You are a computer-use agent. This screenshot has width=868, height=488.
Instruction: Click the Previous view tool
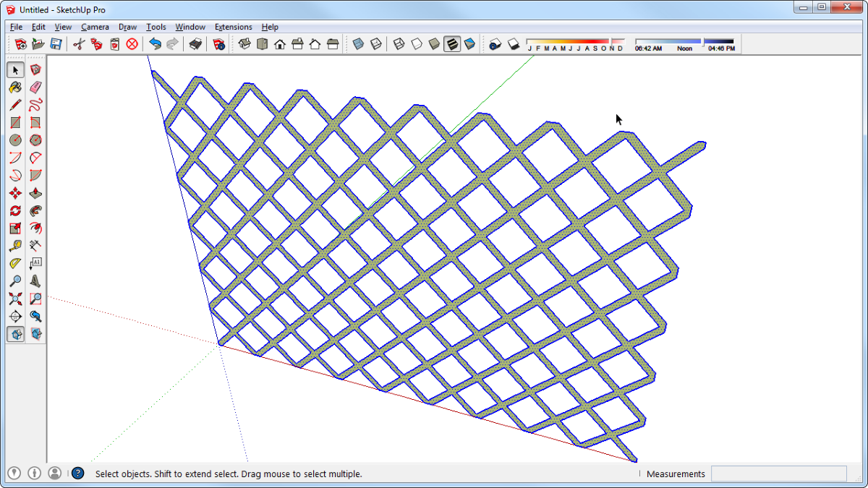[35, 316]
